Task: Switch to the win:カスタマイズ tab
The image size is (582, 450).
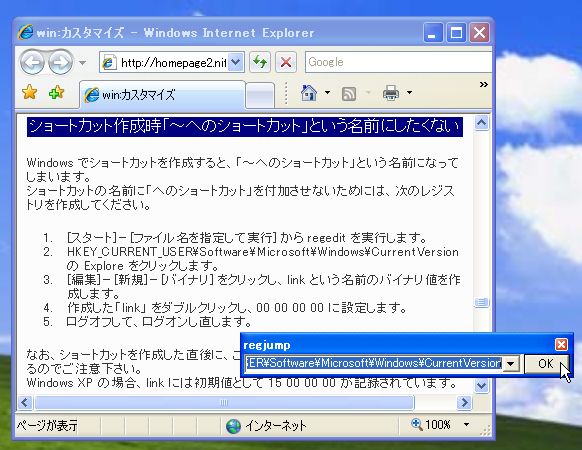Action: (163, 95)
